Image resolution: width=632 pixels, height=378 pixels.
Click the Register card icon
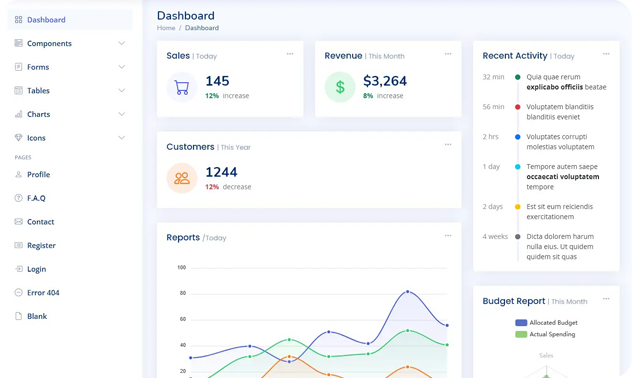point(18,245)
